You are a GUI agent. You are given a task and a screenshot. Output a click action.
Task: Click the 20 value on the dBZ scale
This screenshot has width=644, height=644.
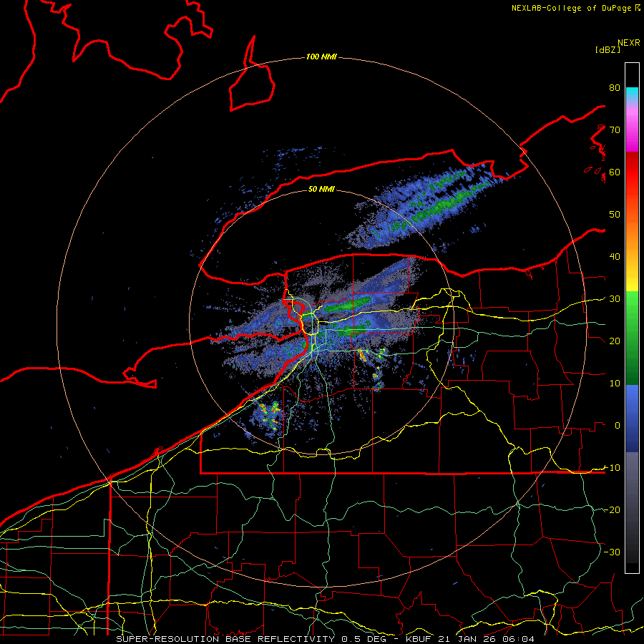615,341
